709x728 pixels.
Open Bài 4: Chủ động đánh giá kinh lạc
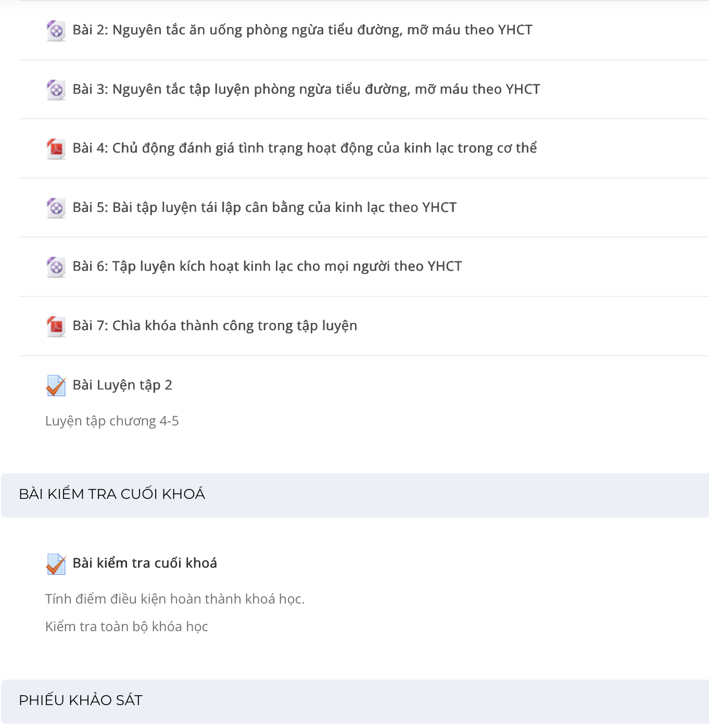coord(305,148)
